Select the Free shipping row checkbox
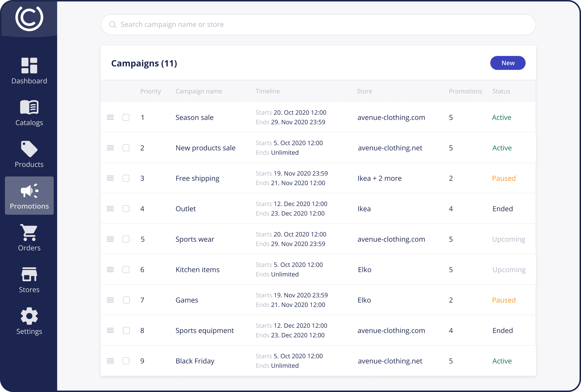Image resolution: width=581 pixels, height=392 pixels. [126, 178]
